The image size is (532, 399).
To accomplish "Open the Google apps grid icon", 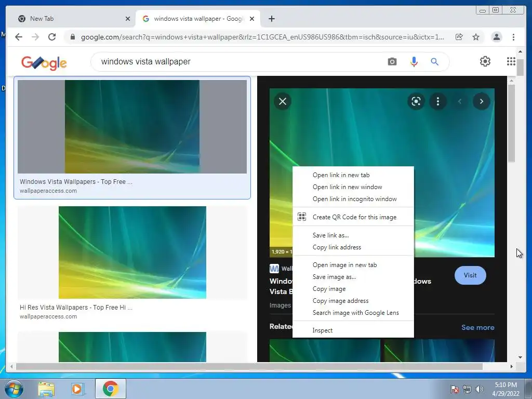I will [511, 61].
